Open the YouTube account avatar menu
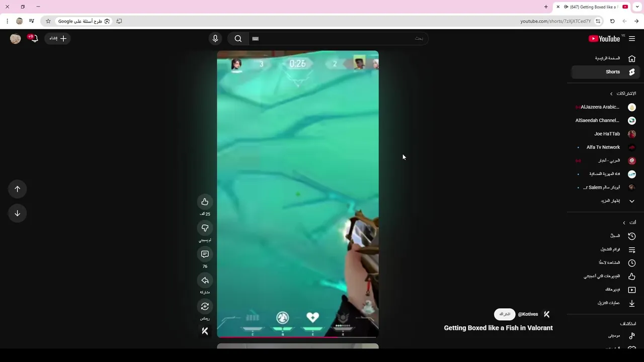 point(16,39)
